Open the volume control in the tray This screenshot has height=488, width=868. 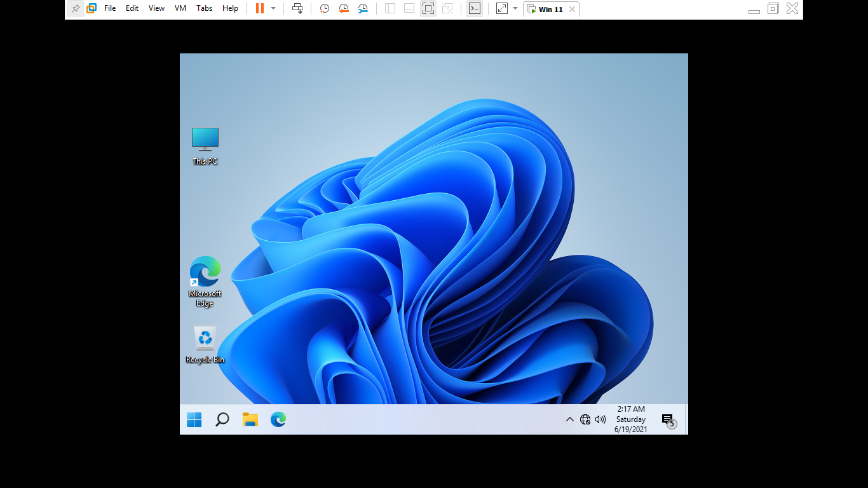coord(600,419)
